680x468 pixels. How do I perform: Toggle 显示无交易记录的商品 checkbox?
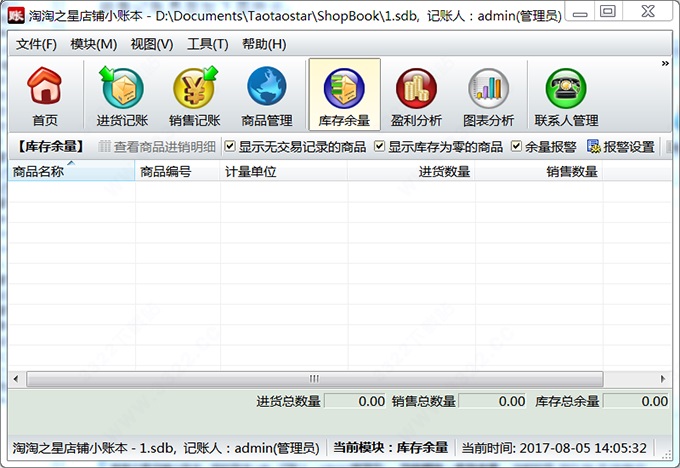click(231, 147)
